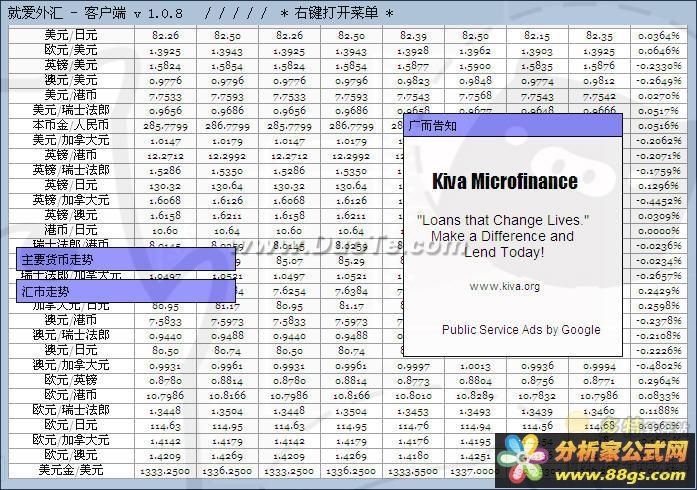697x490 pixels.
Task: Open the Kiva Microfinance ad headline
Action: (x=505, y=181)
